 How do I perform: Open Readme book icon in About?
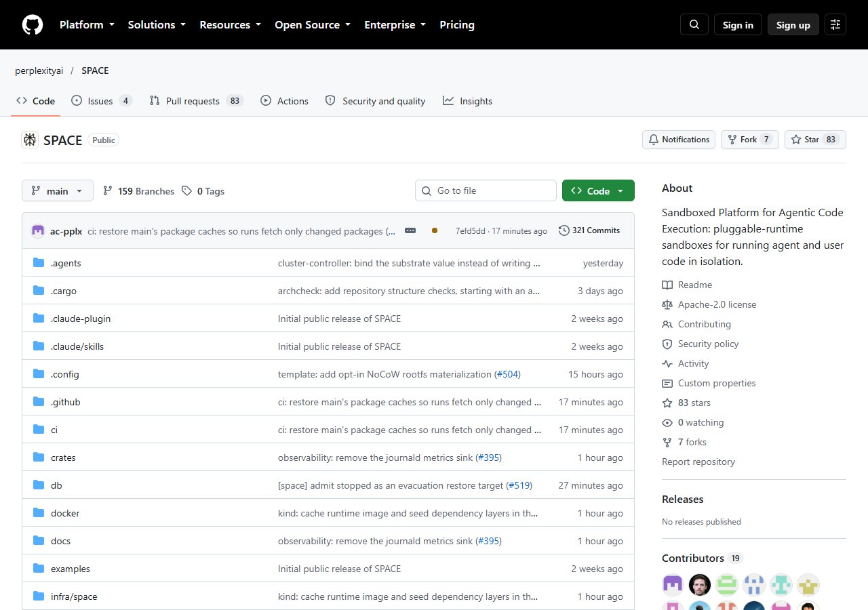coord(667,285)
